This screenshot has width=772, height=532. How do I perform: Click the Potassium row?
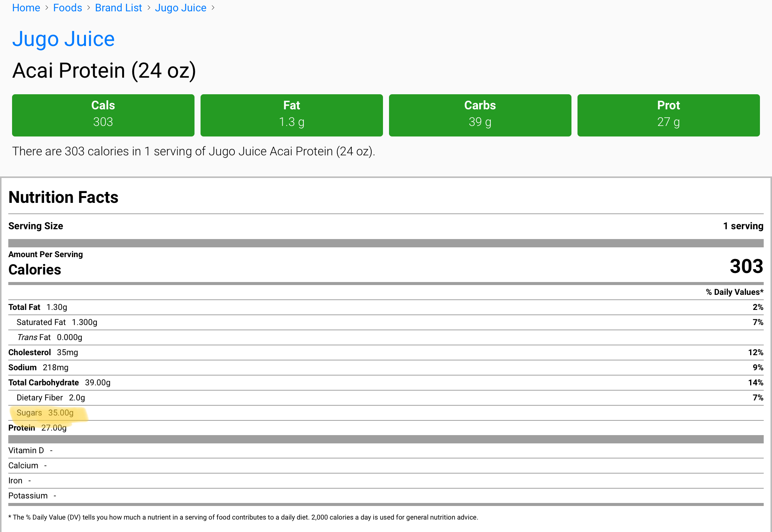pyautogui.click(x=386, y=496)
